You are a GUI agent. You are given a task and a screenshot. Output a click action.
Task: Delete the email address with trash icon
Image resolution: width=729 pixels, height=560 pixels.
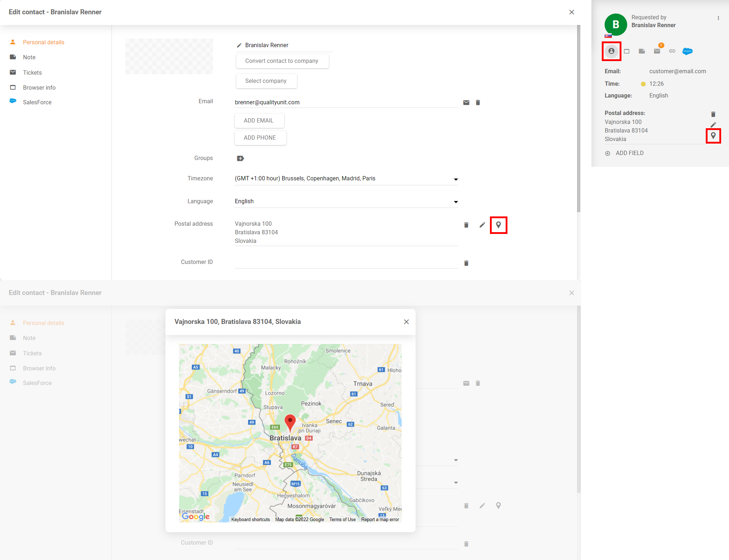478,102
